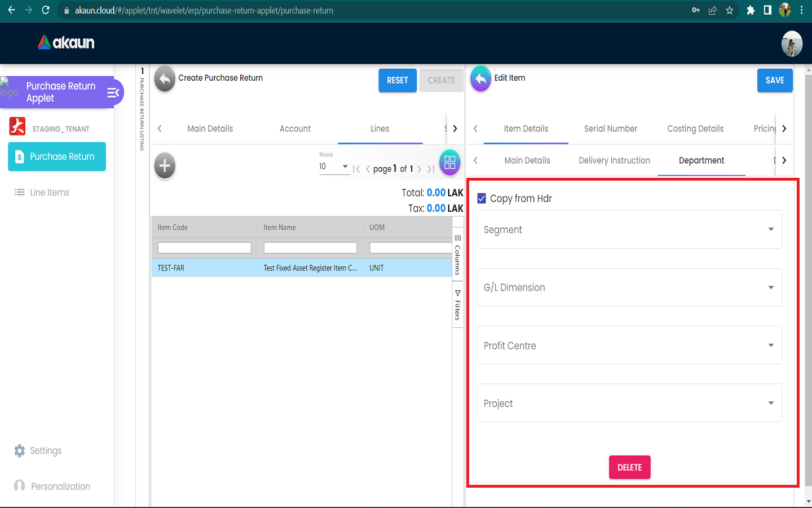This screenshot has height=508, width=812.
Task: Go to last page of lines grid
Action: pyautogui.click(x=431, y=169)
